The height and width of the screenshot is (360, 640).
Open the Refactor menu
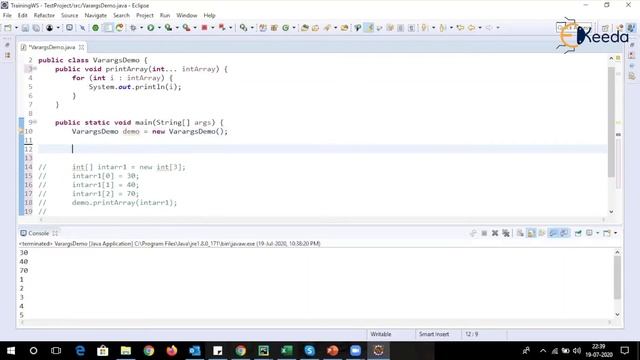tap(44, 15)
